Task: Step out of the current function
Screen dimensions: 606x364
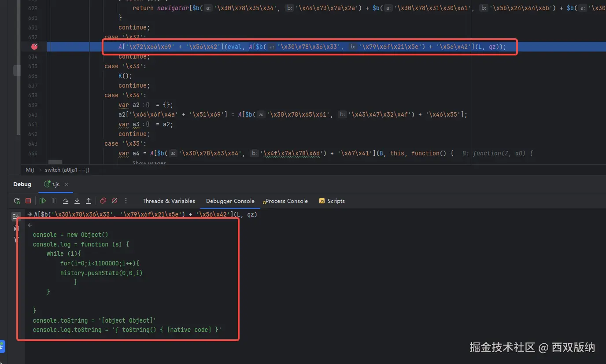Action: 89,201
